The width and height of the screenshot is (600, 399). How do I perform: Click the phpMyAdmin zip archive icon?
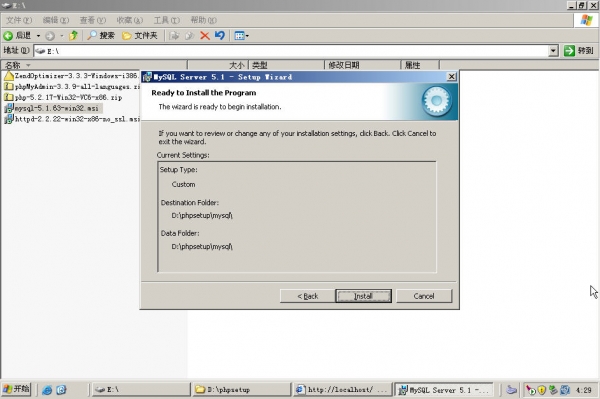pos(9,87)
